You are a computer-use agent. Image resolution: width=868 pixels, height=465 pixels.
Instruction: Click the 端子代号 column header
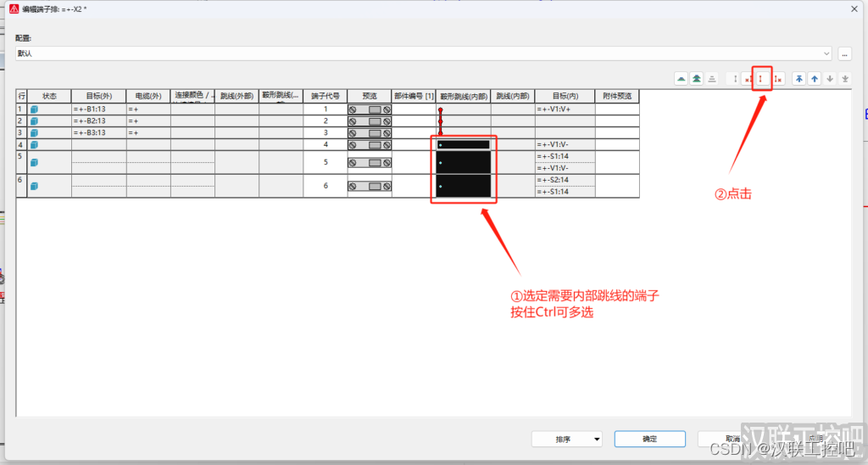pos(325,97)
